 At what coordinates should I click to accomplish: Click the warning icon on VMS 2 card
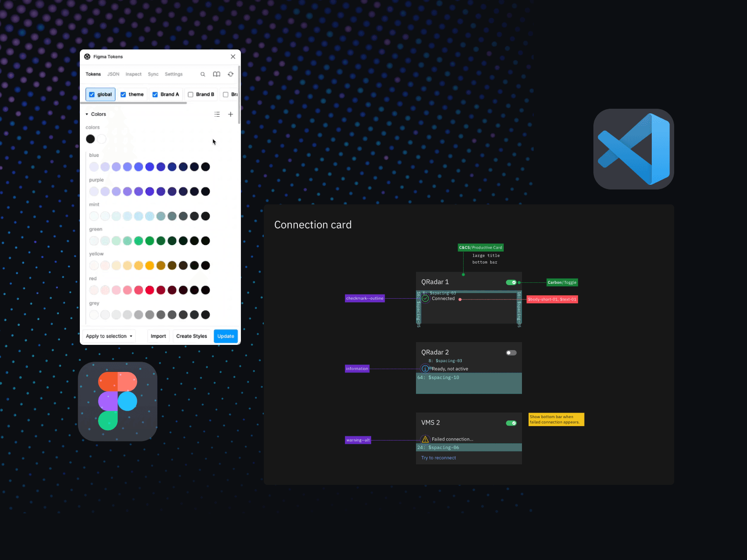[424, 439]
